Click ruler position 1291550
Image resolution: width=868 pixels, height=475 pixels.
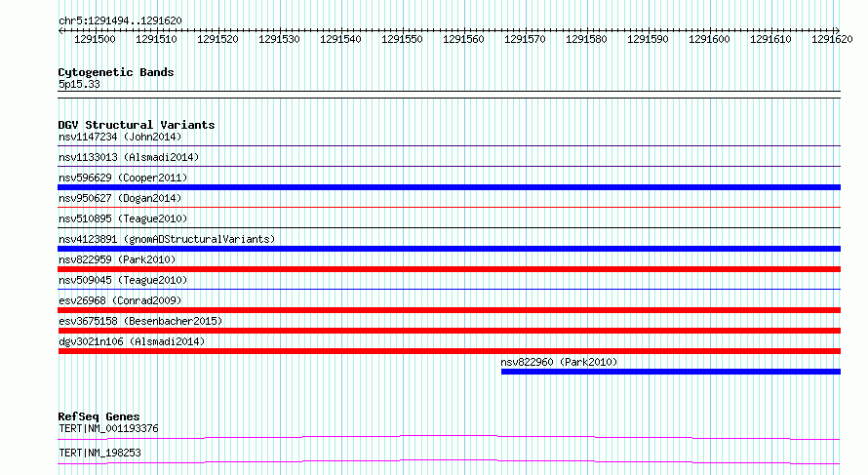(x=403, y=39)
